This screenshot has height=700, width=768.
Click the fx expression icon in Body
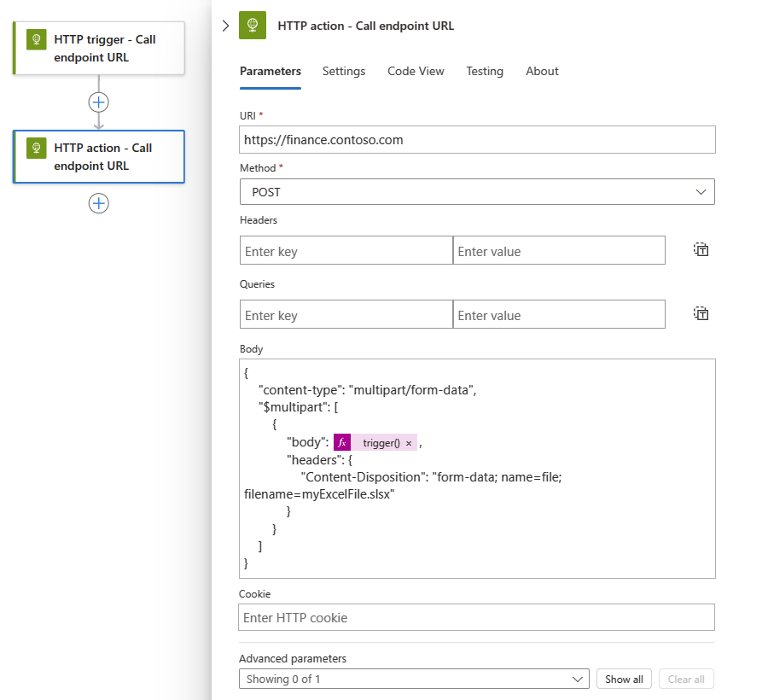tap(342, 442)
